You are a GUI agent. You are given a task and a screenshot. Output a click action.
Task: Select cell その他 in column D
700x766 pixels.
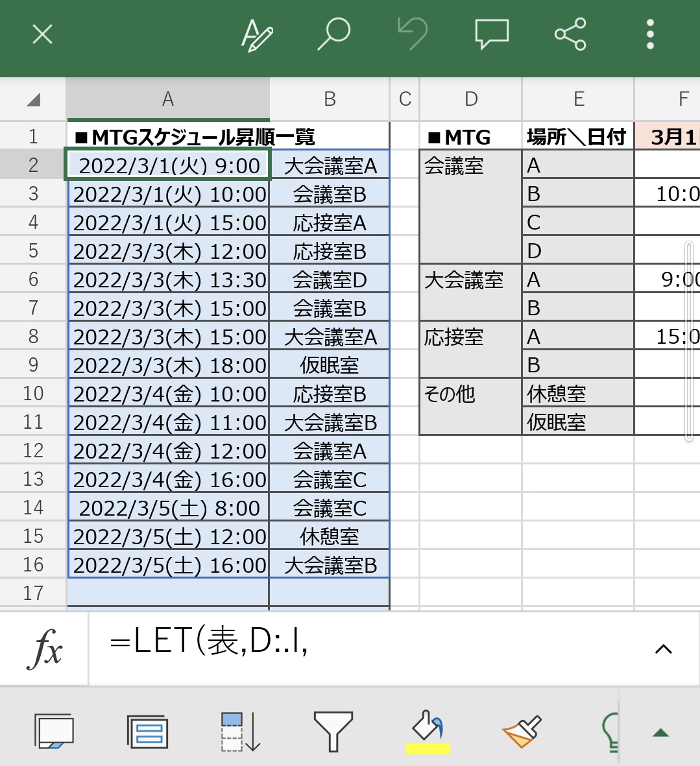pyautogui.click(x=471, y=407)
